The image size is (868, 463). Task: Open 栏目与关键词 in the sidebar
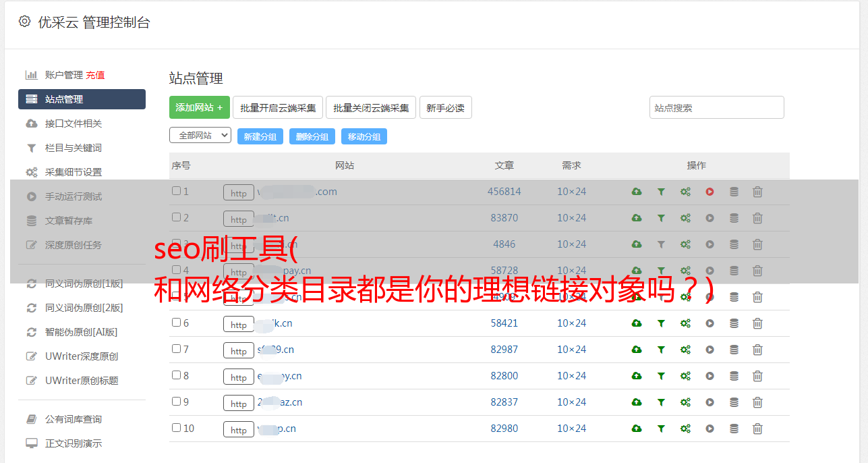click(74, 148)
